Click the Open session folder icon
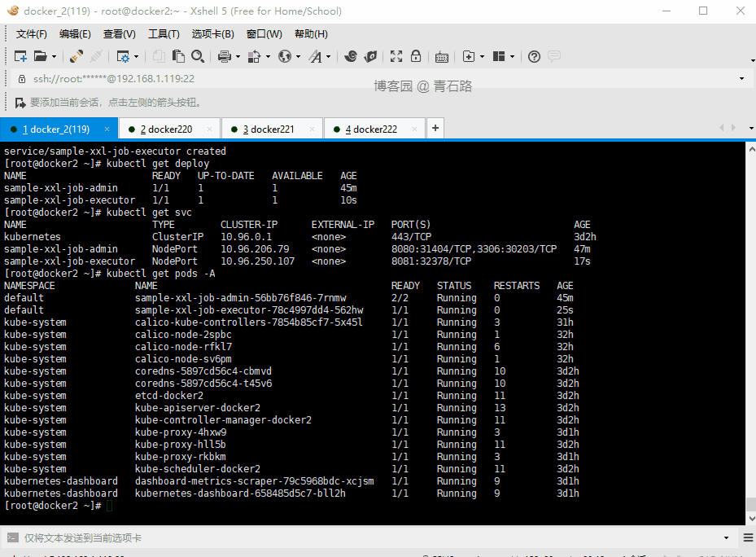Viewport: 756px width, 557px height. 40,56
